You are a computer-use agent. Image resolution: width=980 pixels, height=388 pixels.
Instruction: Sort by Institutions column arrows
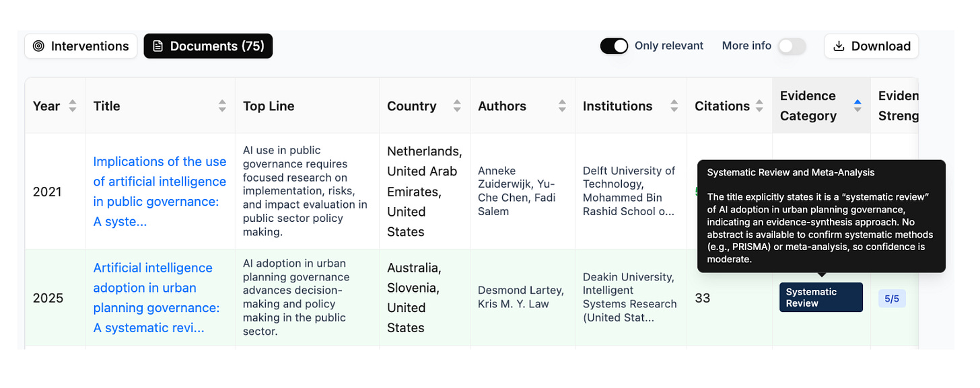click(x=674, y=106)
